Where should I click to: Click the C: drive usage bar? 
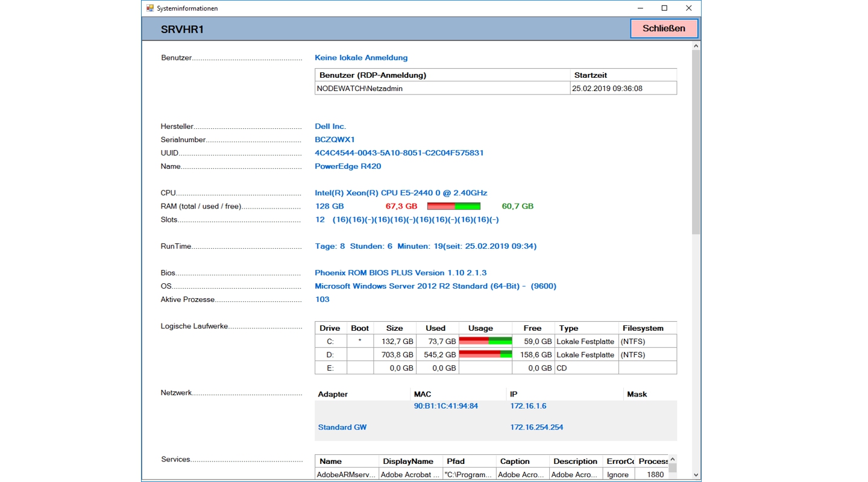pyautogui.click(x=485, y=341)
